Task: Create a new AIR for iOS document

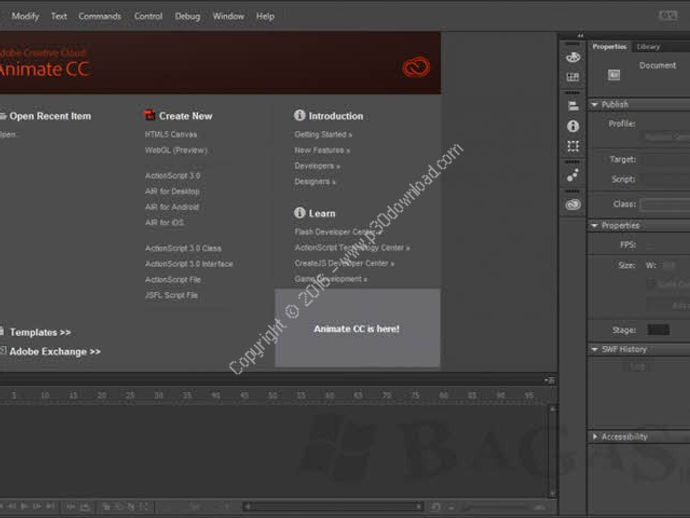Action: click(164, 223)
